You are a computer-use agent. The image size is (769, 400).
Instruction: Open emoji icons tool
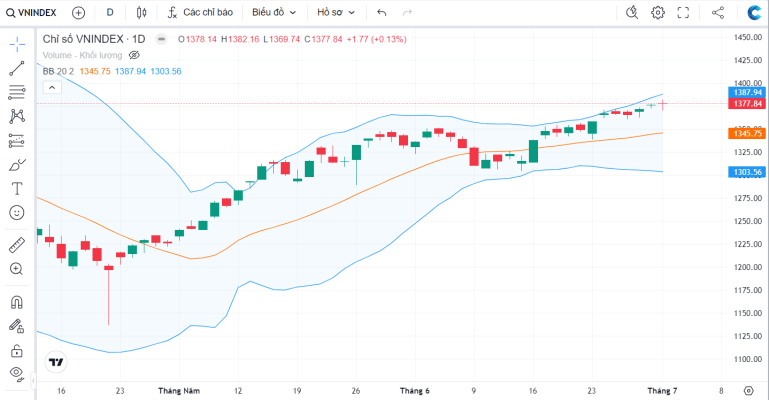(17, 213)
